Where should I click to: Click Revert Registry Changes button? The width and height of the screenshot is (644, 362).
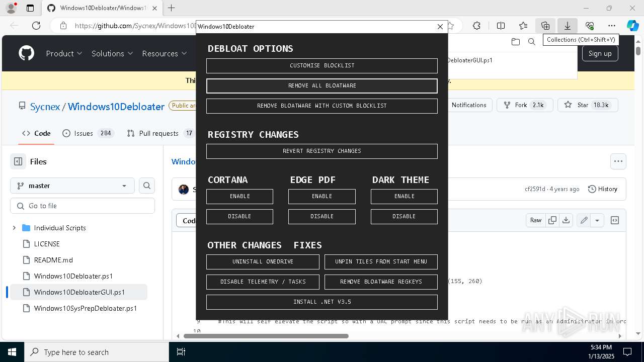(x=322, y=151)
